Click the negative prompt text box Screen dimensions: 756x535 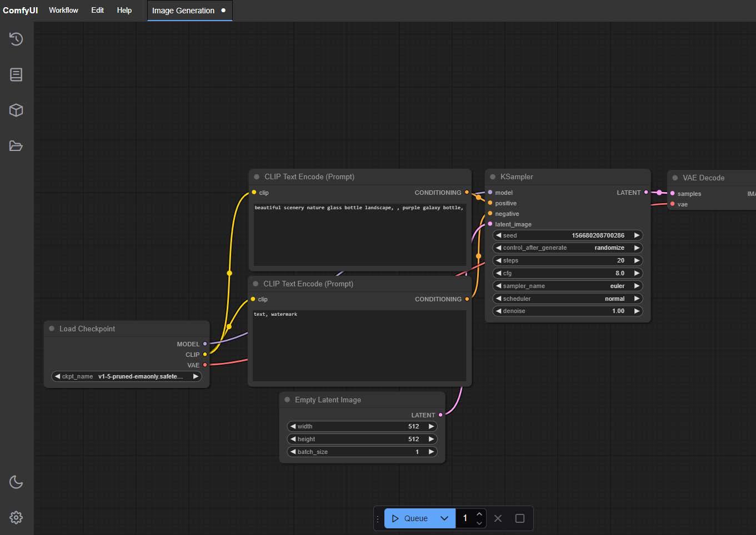(359, 345)
